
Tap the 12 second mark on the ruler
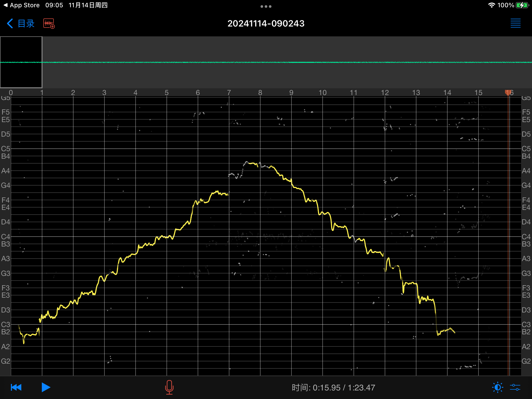(385, 93)
